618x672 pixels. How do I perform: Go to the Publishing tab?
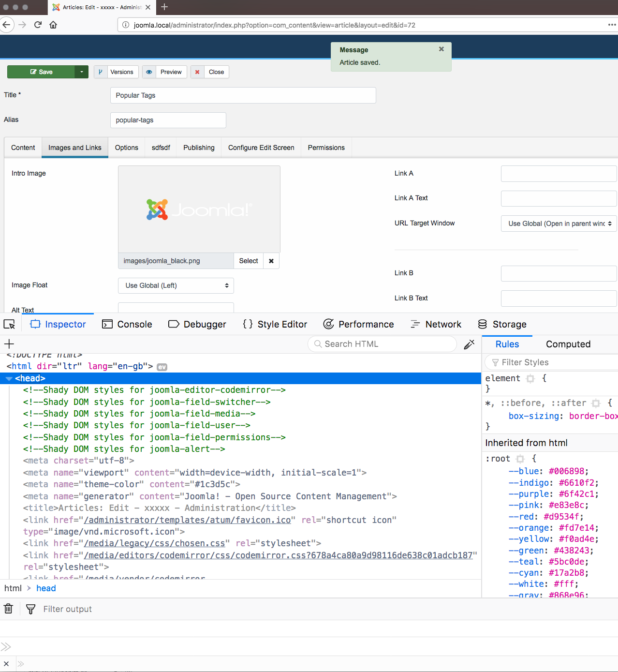(x=199, y=148)
